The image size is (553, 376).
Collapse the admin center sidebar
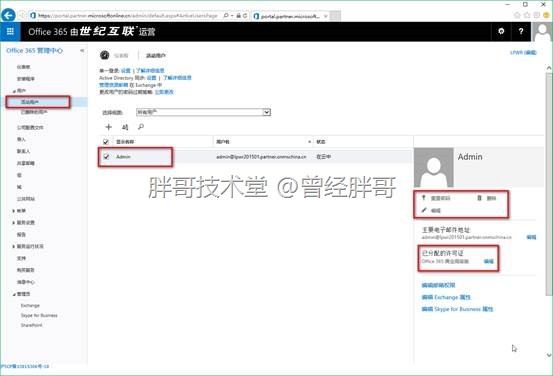pos(82,51)
